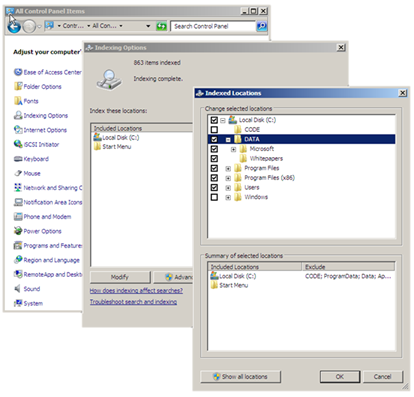
Task: Uncheck the Local Disk (C:) checkbox
Action: click(214, 120)
